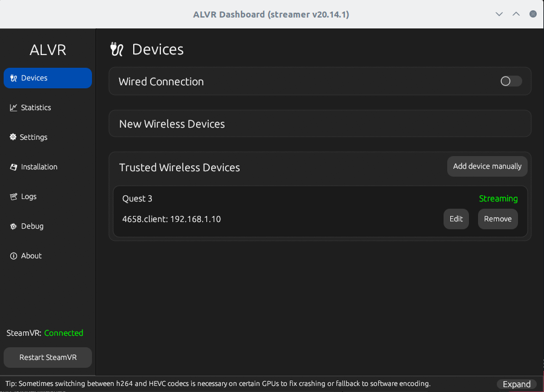Image resolution: width=544 pixels, height=392 pixels.
Task: Click the About info icon
Action: point(14,256)
